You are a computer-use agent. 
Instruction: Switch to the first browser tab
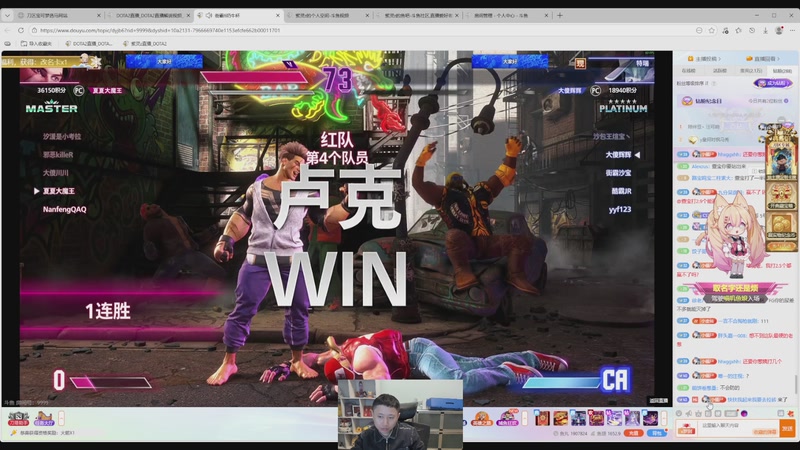(x=58, y=15)
